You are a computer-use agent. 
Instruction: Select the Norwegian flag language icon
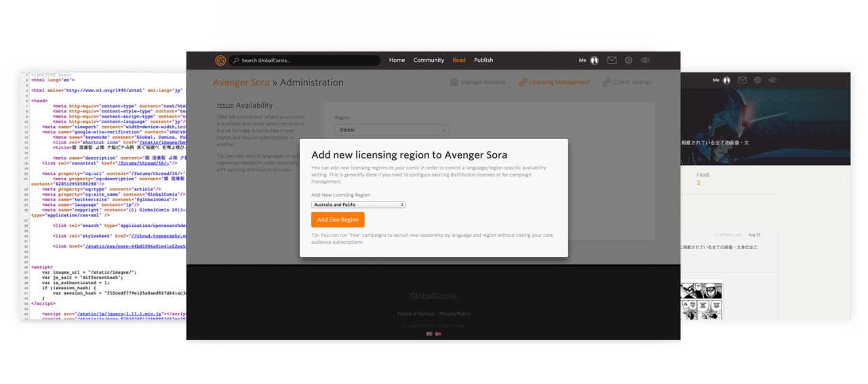438,334
